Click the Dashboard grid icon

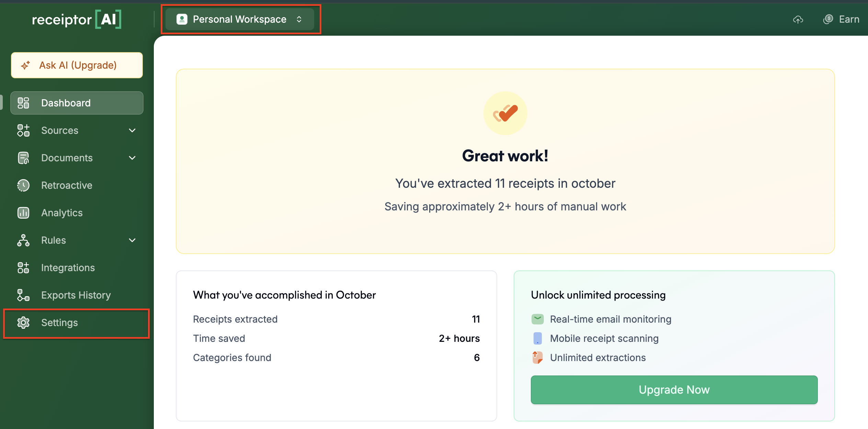pyautogui.click(x=23, y=103)
